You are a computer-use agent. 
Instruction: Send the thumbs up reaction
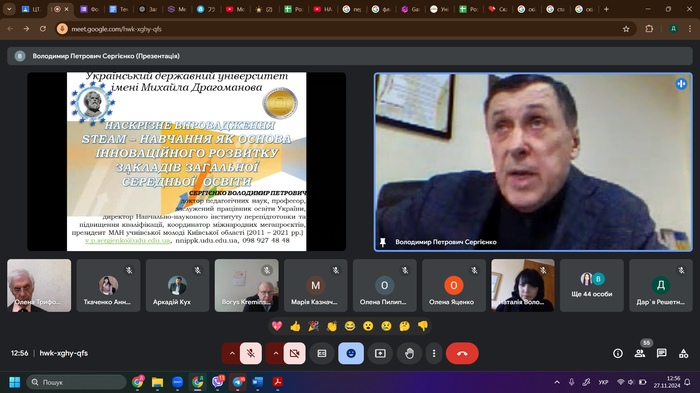(x=295, y=326)
